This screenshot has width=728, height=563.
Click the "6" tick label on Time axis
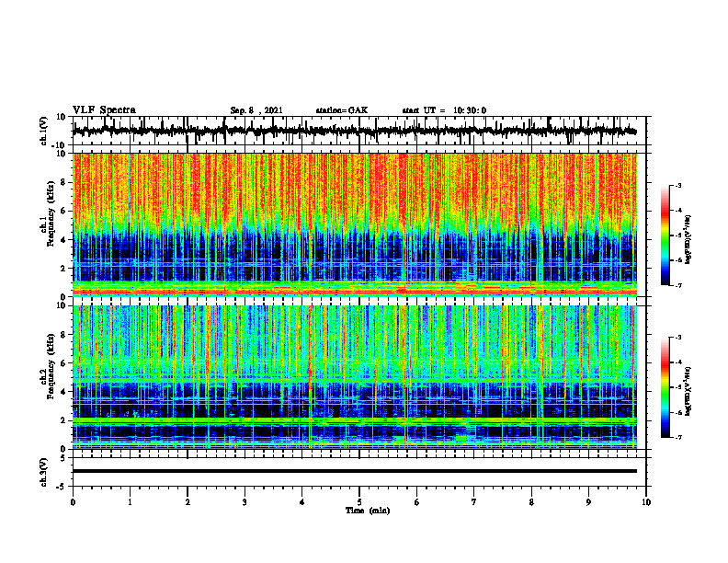[417, 502]
